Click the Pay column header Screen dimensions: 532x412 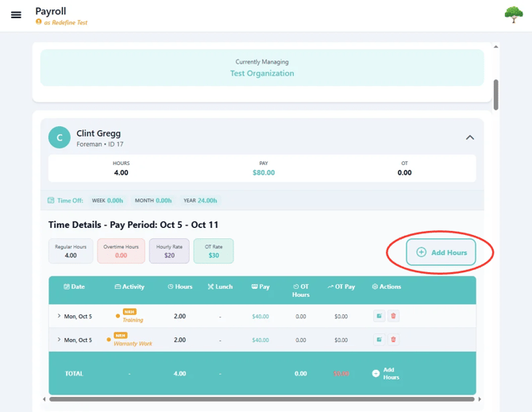260,287
